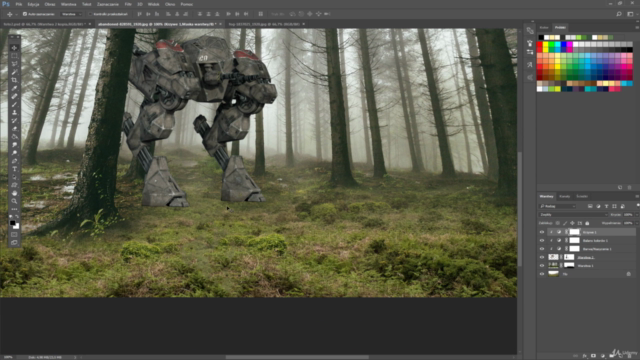This screenshot has width=640, height=360.
Task: Hide the Warstwa 2 layer
Action: (x=542, y=257)
